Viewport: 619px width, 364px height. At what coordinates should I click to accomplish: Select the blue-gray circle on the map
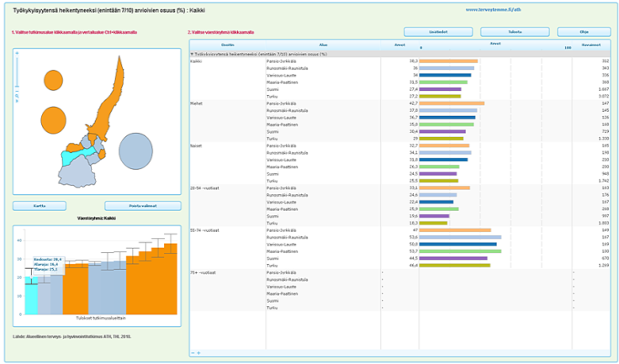pos(135,151)
